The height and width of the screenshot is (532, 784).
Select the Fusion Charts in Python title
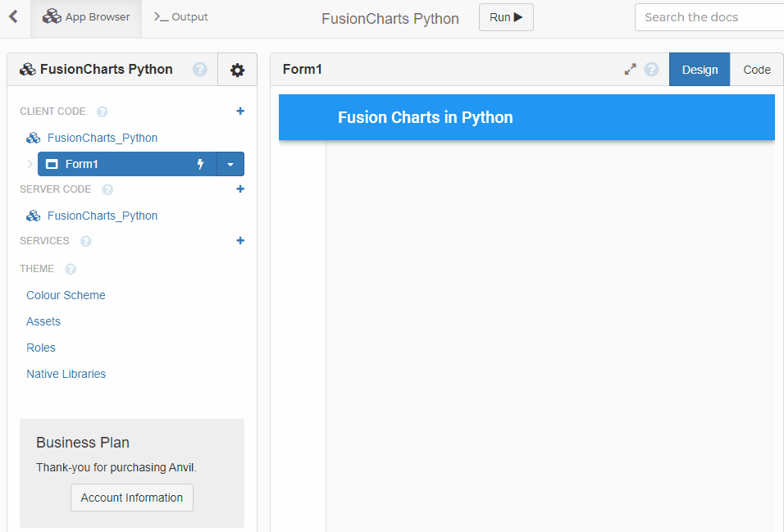(426, 117)
